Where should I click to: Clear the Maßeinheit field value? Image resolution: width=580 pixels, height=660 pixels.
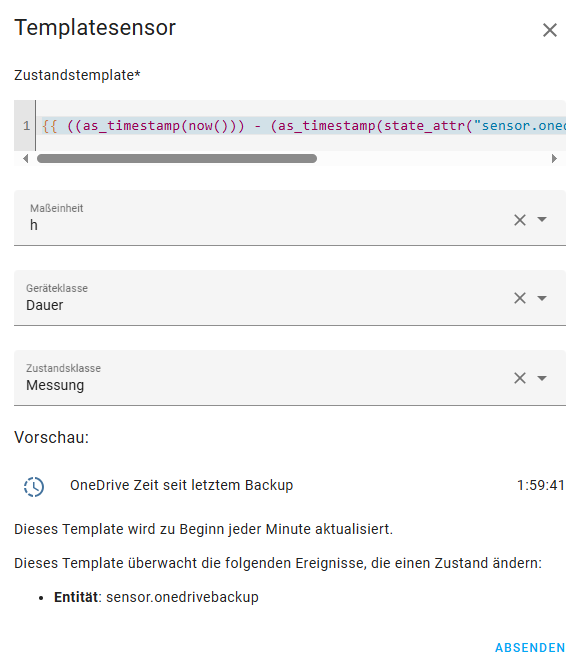click(x=520, y=220)
